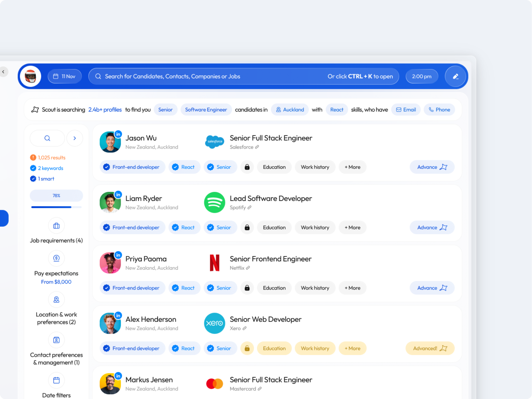Viewport: 532px width, 399px height.
Task: Click the sidebar search magnifier icon
Action: point(47,138)
